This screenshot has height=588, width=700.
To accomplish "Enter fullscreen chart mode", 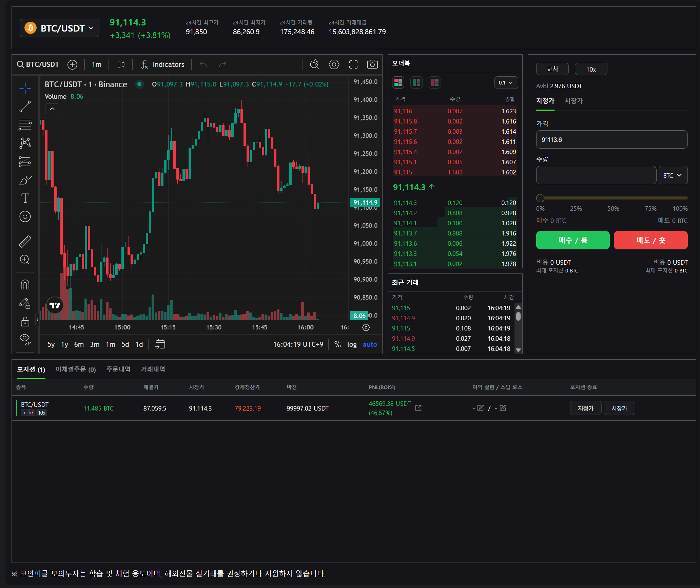I will 353,64.
